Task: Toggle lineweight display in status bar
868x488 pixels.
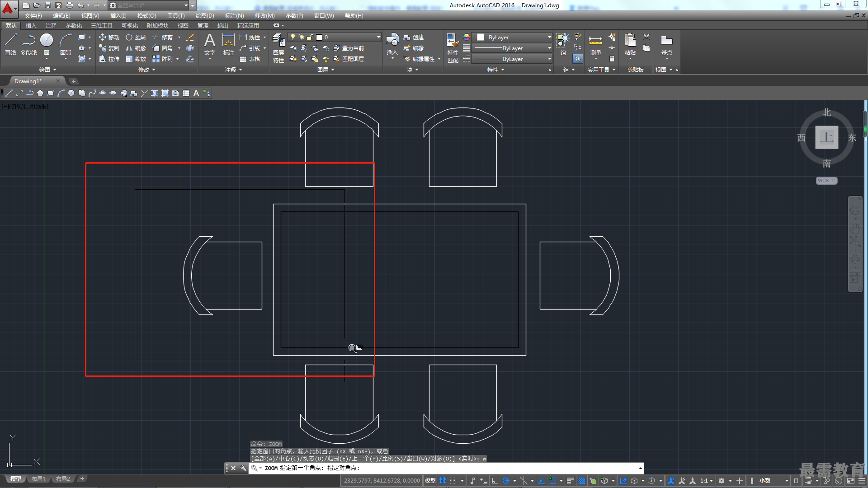Action: pos(571,481)
